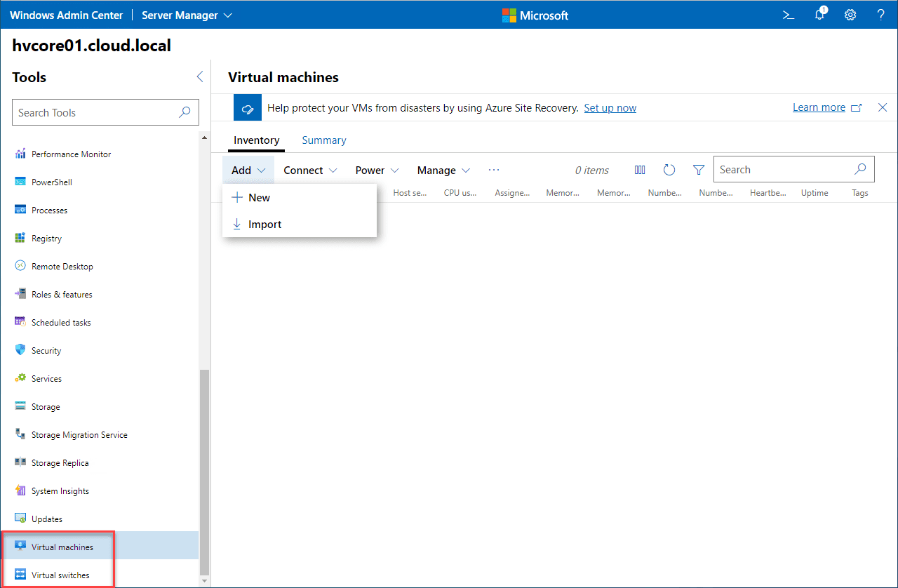
Task: Refresh the virtual machines list
Action: click(669, 170)
